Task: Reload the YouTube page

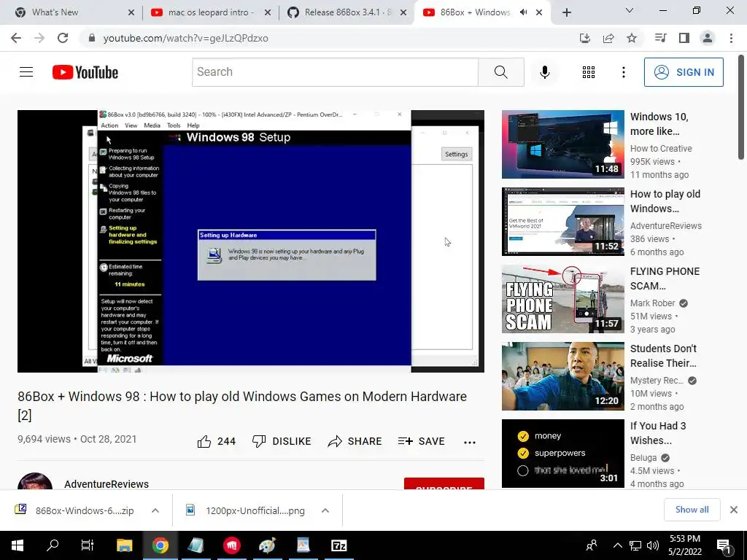Action: (63, 38)
